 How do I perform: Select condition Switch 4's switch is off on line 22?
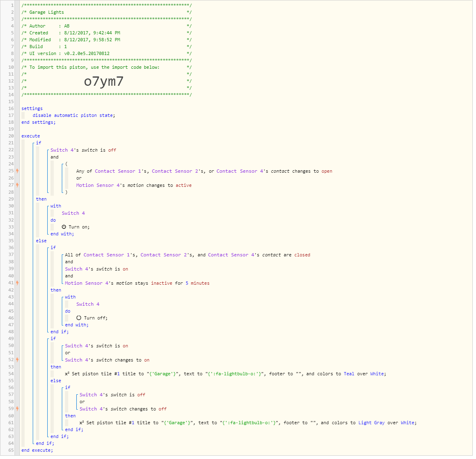click(83, 151)
